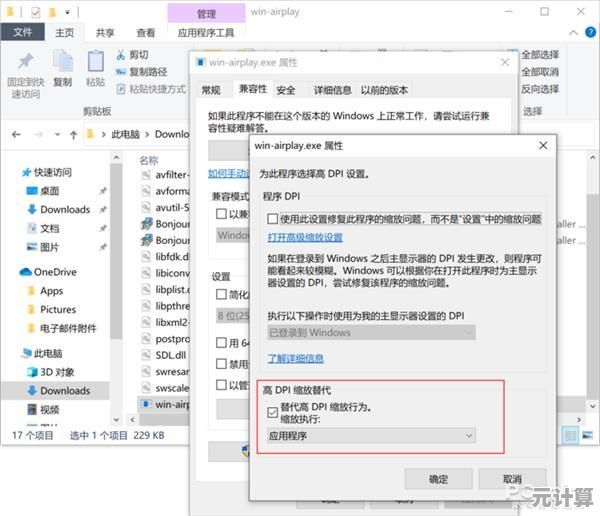Screen dimensions: 600x516
Task: Open Apps folder under OneDrive
Action: [46, 291]
